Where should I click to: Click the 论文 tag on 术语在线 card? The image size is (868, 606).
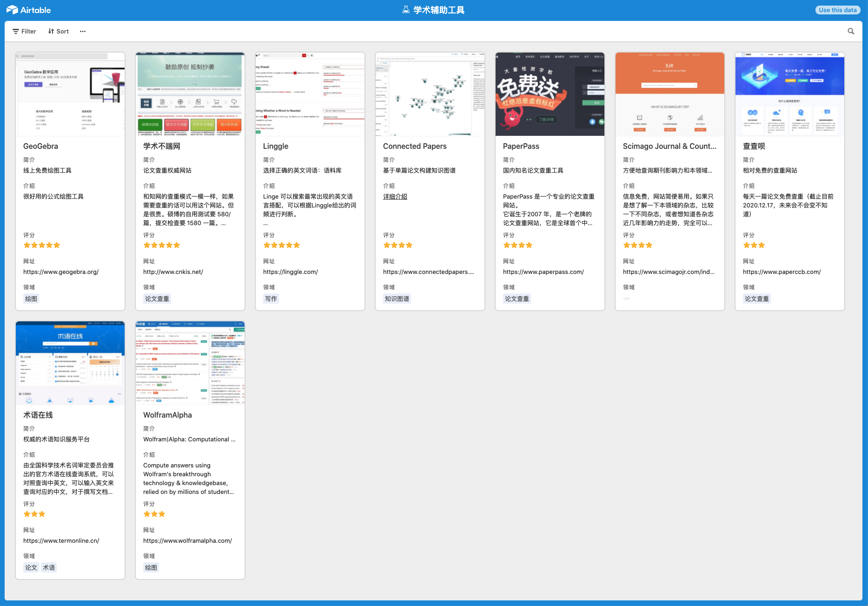tap(31, 567)
